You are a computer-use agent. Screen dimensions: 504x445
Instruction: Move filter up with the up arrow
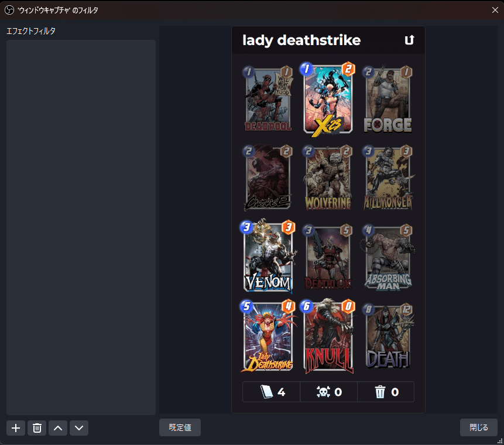click(x=58, y=428)
